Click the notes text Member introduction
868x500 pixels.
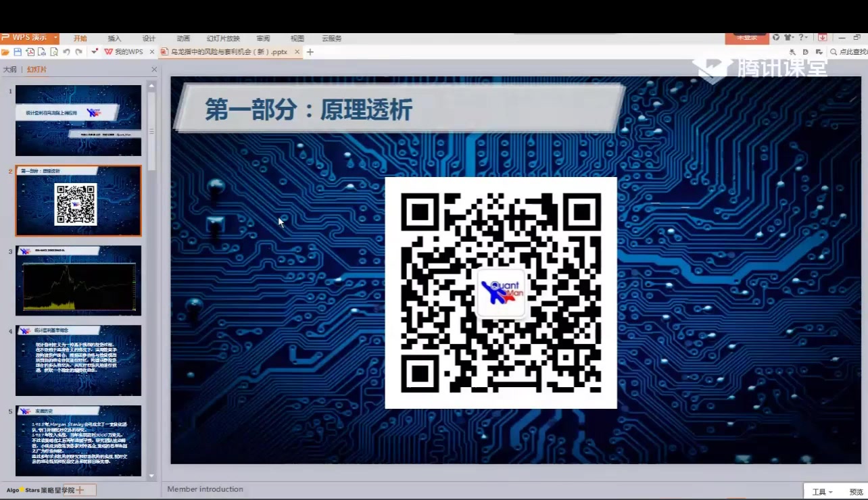click(x=205, y=489)
